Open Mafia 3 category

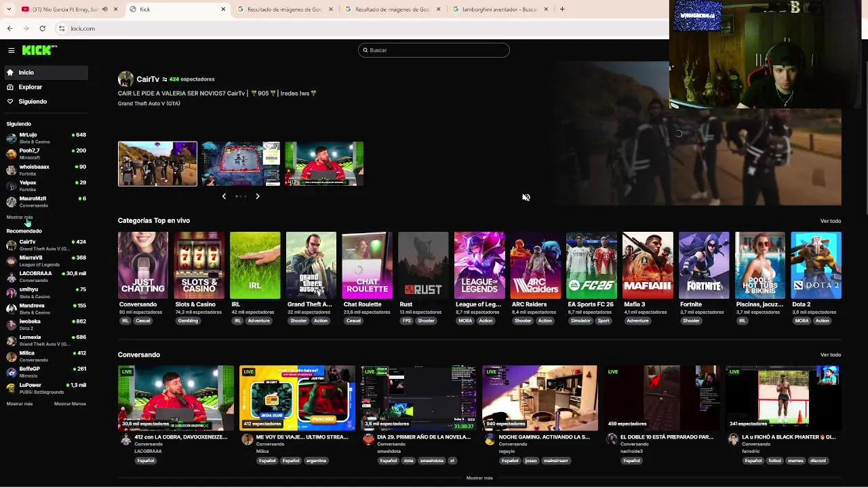pos(648,265)
